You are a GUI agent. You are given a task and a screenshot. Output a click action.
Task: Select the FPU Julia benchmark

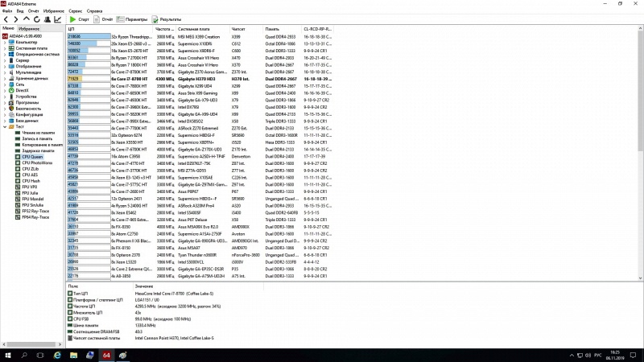tap(30, 193)
